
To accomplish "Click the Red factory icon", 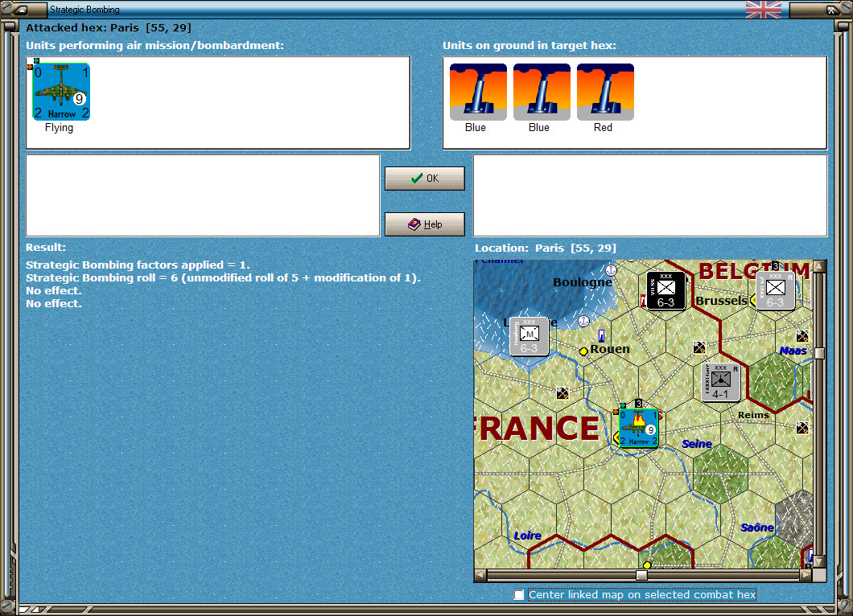I will 605,92.
